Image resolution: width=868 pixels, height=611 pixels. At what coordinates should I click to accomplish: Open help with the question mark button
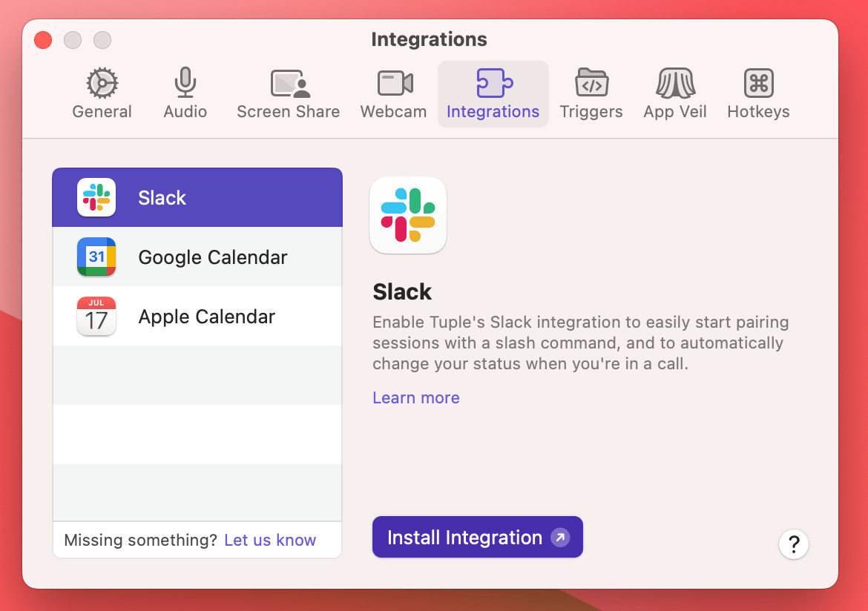(x=793, y=544)
